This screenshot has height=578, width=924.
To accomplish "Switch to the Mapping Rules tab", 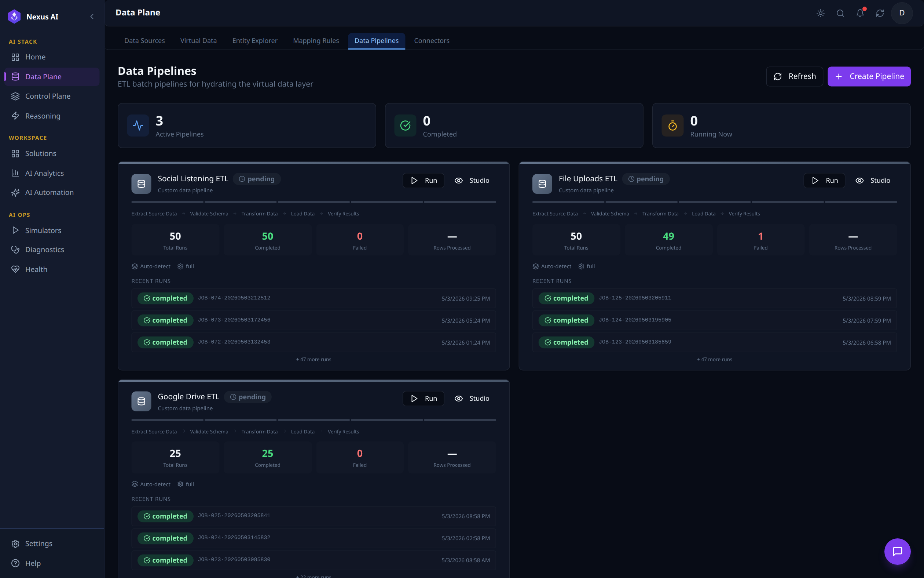I will 316,40.
